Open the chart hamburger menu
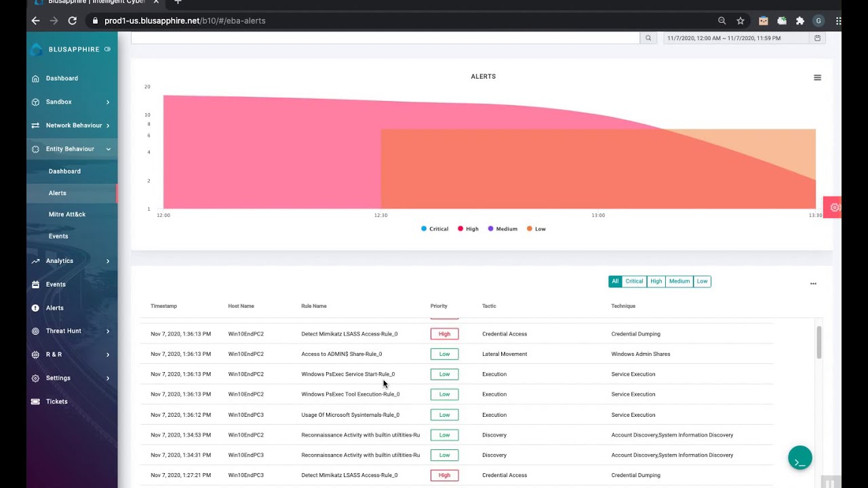The height and width of the screenshot is (488, 868). 817,78
